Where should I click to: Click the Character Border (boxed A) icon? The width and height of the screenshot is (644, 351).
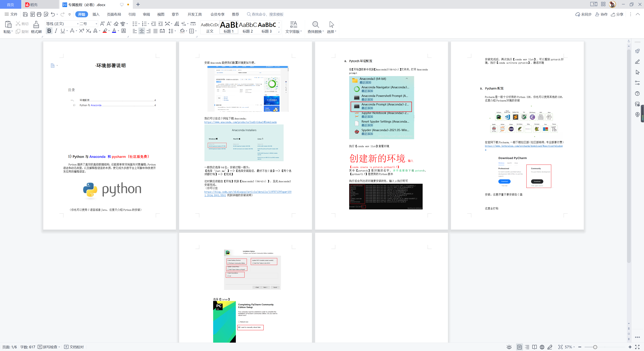(x=123, y=31)
